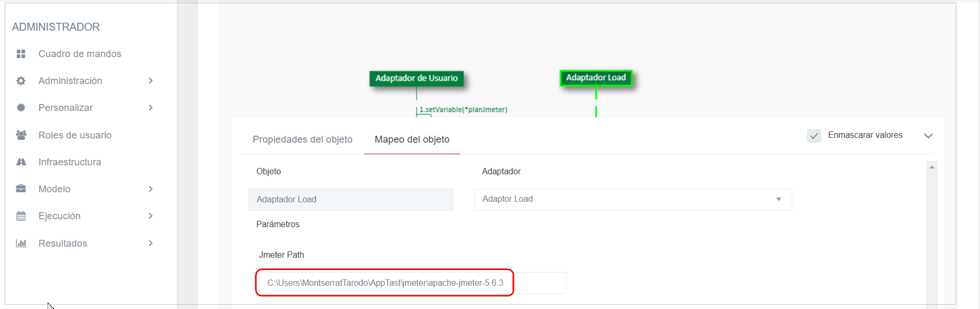
Task: Click the Roles de usuario people icon
Action: tap(21, 135)
